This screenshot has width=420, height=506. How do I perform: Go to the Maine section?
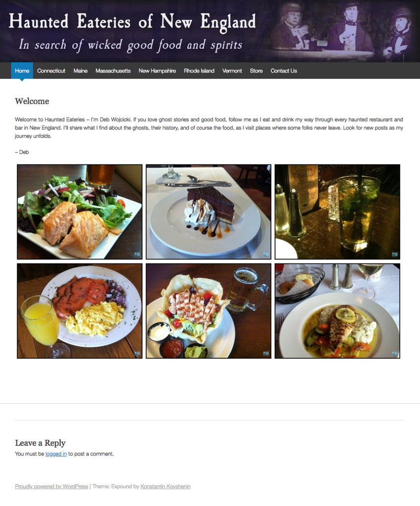81,71
